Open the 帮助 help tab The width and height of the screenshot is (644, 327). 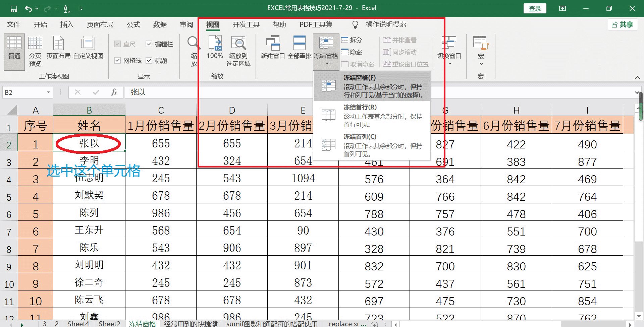click(279, 24)
